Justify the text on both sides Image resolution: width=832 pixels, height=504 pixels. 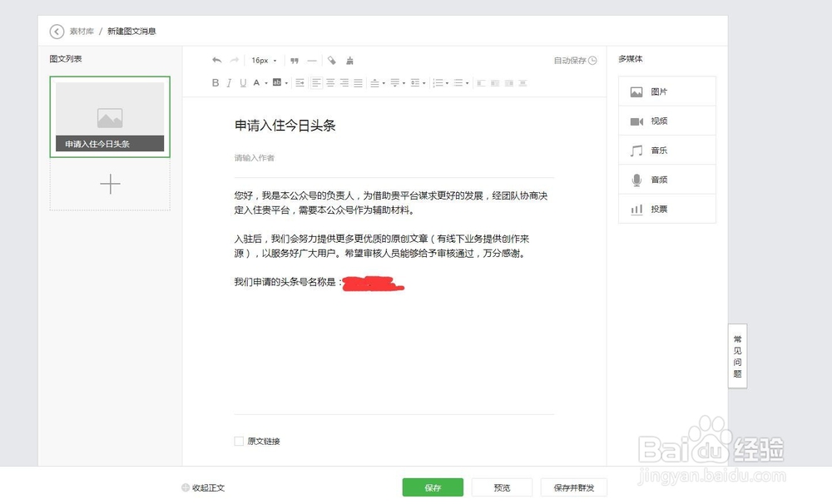click(358, 83)
